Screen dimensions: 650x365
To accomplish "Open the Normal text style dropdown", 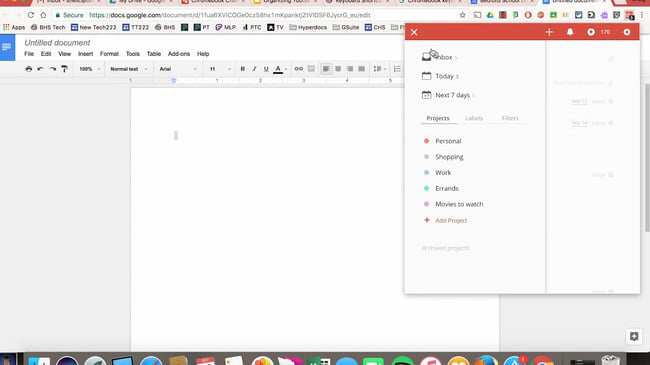I will 128,69.
